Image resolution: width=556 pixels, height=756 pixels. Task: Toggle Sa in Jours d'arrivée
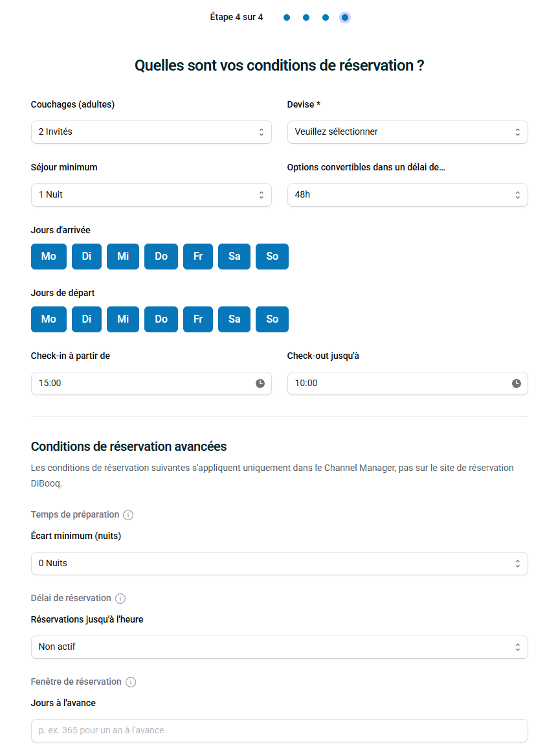coord(234,257)
